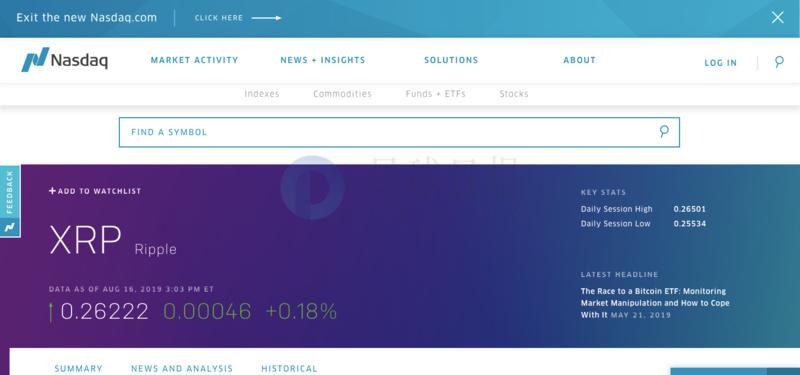The image size is (800, 375).
Task: Go to Indexes submenu item
Action: pos(262,94)
